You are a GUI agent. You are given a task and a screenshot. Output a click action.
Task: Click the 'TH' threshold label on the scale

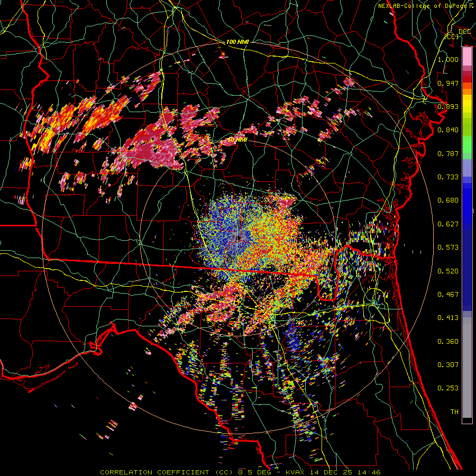point(454,412)
